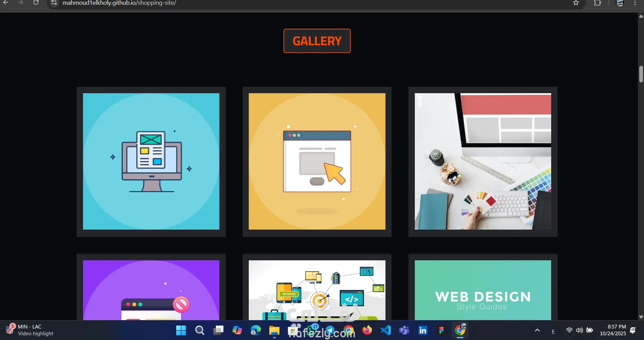
Task: Open the blue computer monitor gallery image
Action: pyautogui.click(x=151, y=161)
